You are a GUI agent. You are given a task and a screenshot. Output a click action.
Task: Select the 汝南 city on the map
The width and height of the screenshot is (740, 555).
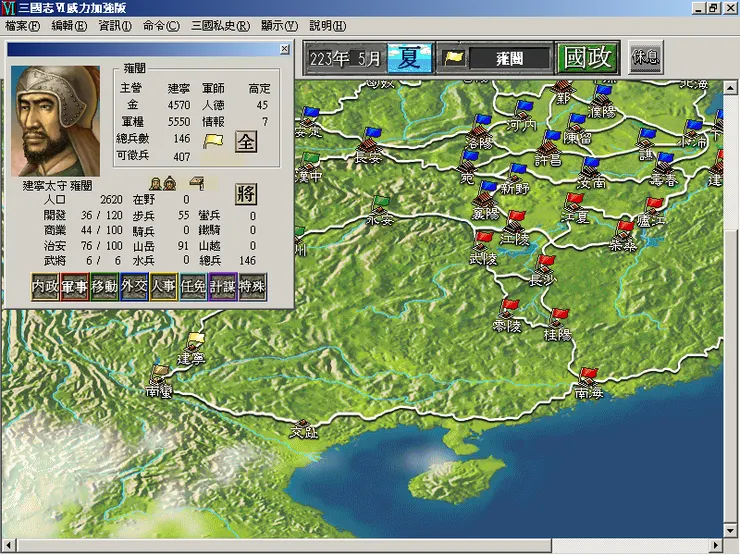click(591, 173)
